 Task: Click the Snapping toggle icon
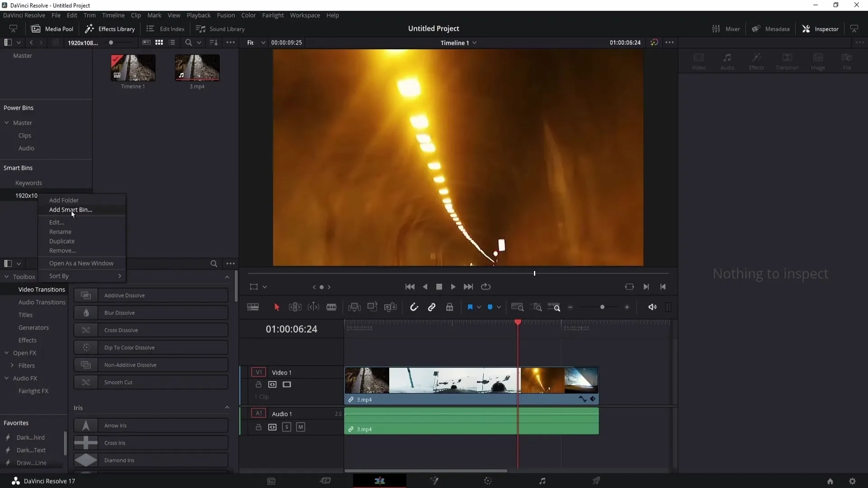(x=414, y=306)
